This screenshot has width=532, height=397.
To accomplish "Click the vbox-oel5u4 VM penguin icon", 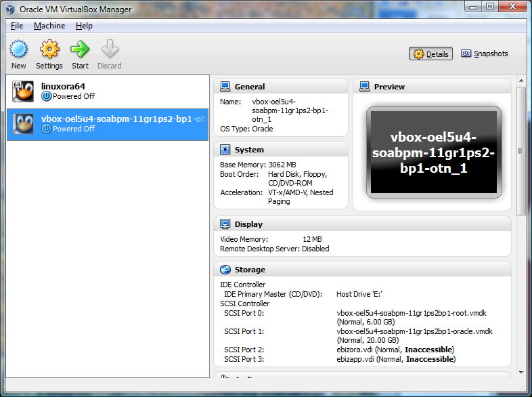I will [23, 124].
